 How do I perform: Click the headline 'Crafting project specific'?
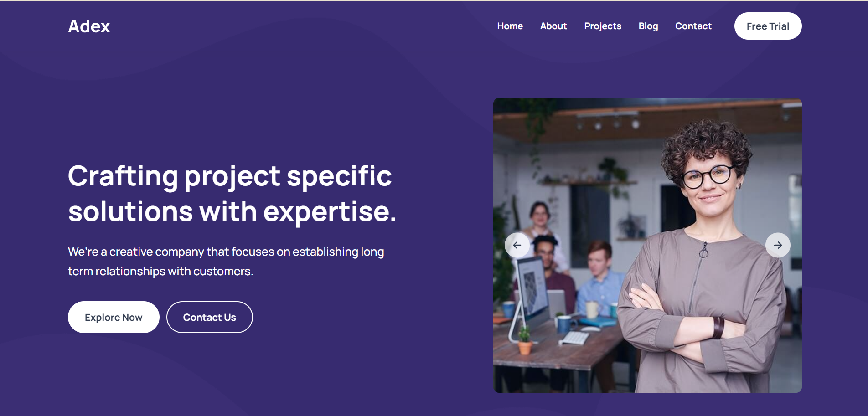point(230,176)
